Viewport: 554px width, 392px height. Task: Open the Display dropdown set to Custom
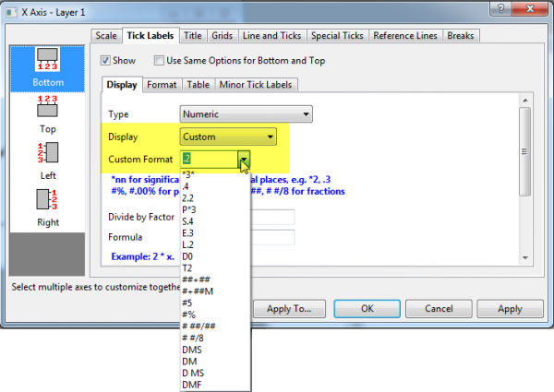(x=227, y=137)
